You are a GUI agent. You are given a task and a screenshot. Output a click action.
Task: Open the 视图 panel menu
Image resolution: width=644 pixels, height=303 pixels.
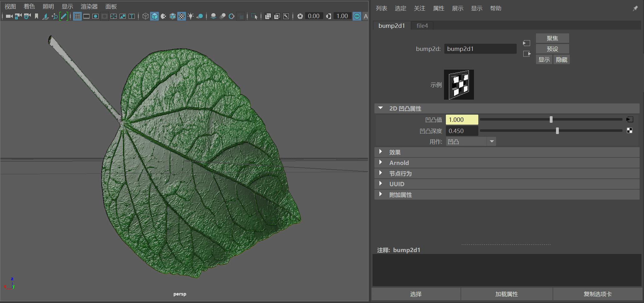pos(10,6)
